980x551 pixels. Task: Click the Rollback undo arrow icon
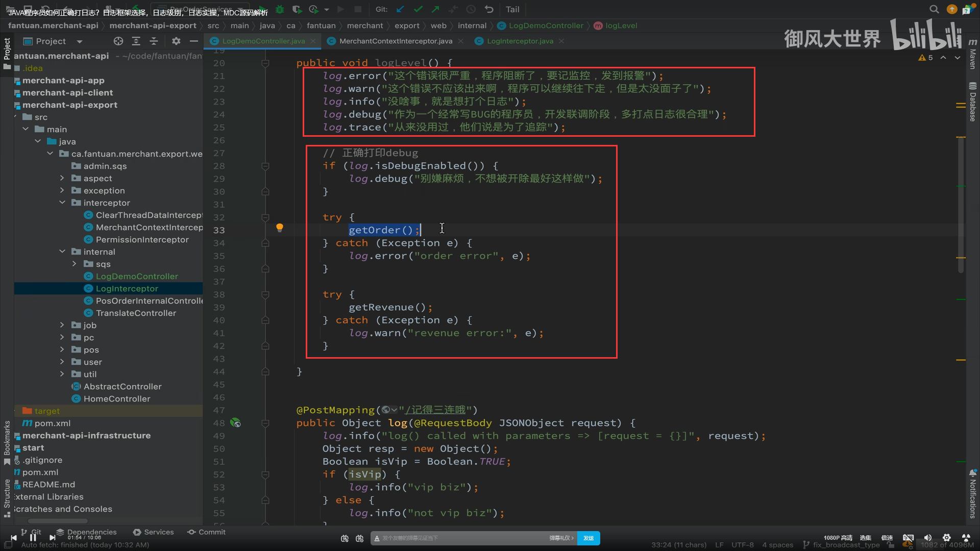[x=489, y=9]
